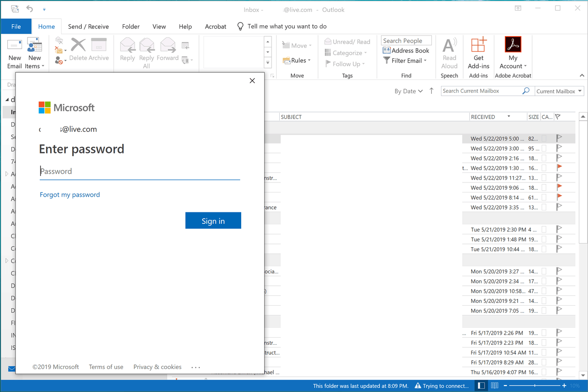This screenshot has height=392, width=588.
Task: Toggle flag on Fri 5/17/2019 2:26 PM message
Action: (559, 333)
